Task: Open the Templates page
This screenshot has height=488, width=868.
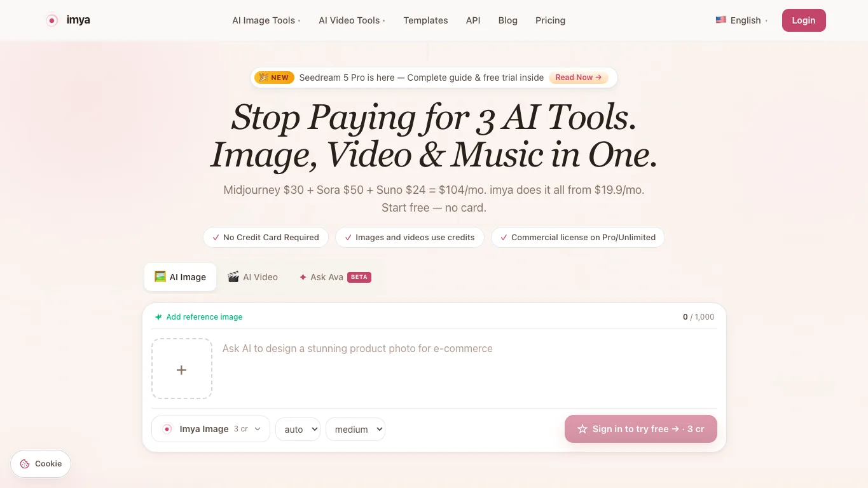Action: coord(425,20)
